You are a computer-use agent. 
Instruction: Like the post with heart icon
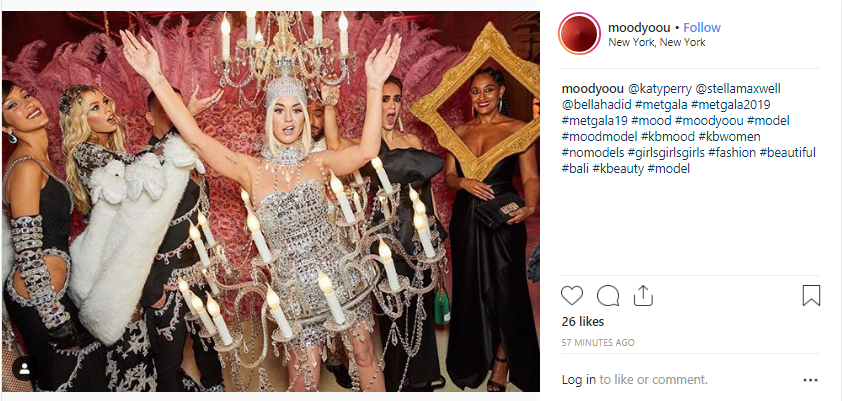click(x=572, y=295)
